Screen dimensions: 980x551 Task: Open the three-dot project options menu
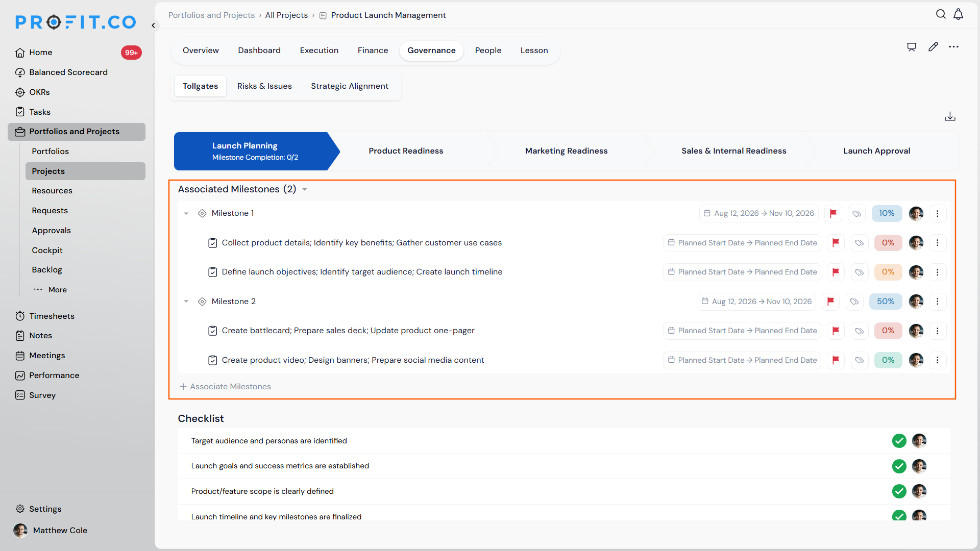pyautogui.click(x=953, y=47)
